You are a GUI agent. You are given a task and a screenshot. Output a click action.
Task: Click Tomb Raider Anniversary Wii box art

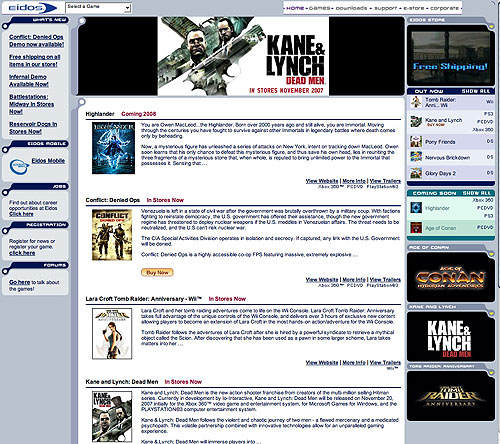pos(112,334)
